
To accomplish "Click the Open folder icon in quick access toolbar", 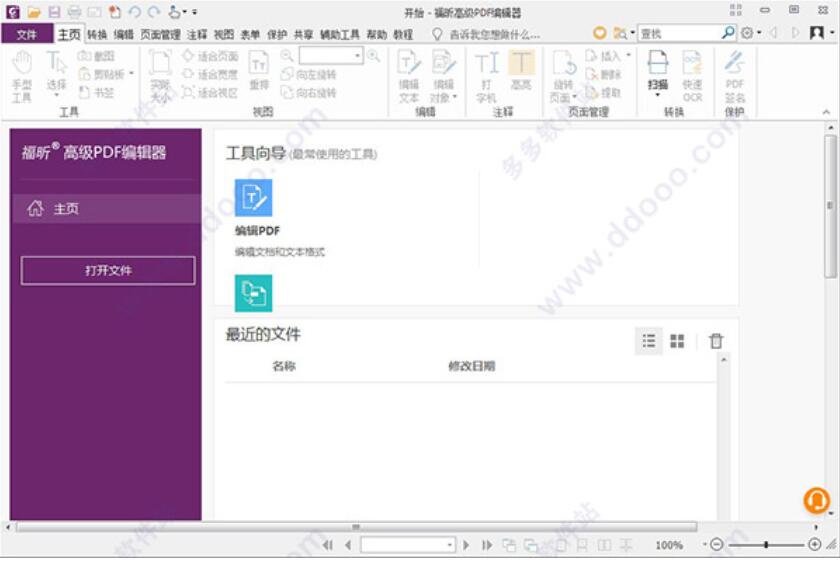I will [x=34, y=12].
